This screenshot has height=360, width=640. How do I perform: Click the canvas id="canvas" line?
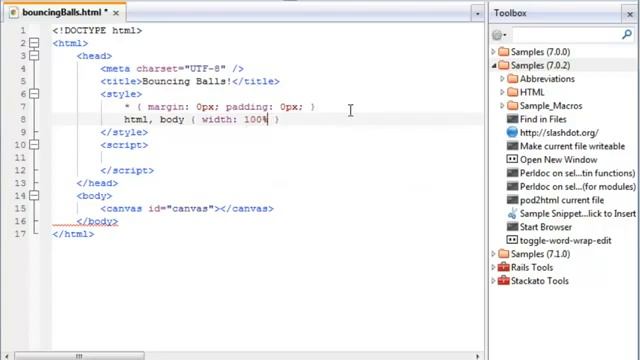tap(187, 209)
